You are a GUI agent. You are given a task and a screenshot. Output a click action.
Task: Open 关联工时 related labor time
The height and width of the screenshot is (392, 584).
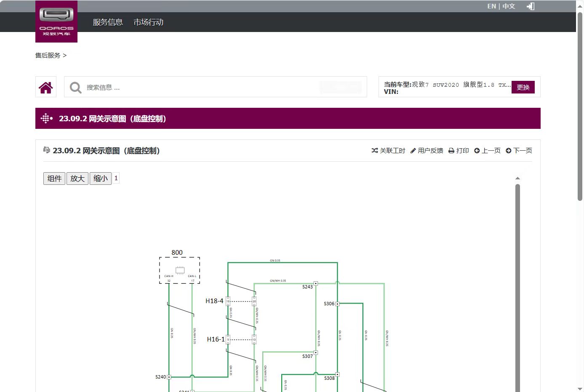388,151
